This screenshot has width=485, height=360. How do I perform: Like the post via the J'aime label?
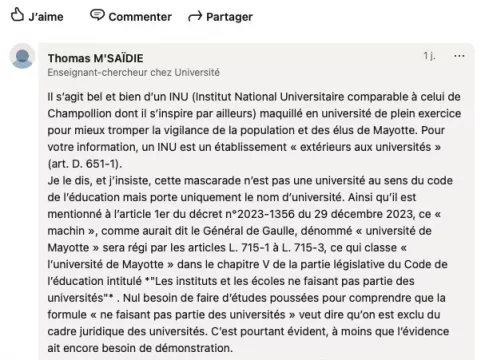point(46,17)
